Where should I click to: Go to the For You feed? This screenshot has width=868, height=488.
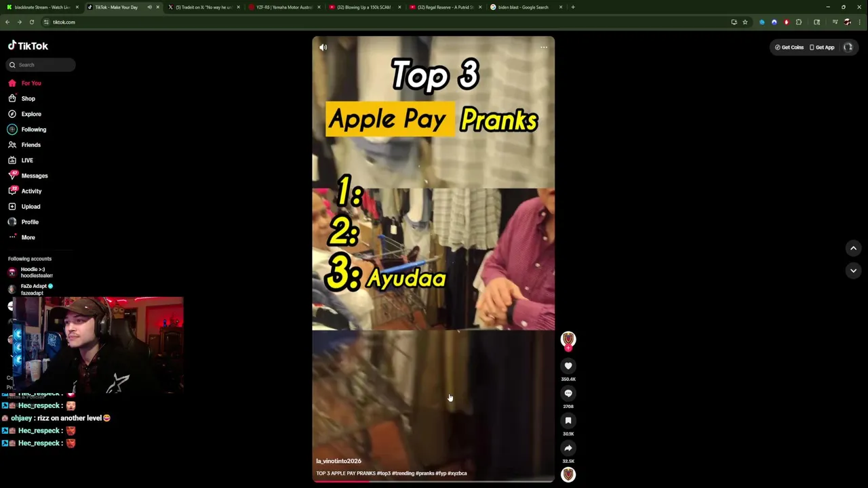pos(25,83)
